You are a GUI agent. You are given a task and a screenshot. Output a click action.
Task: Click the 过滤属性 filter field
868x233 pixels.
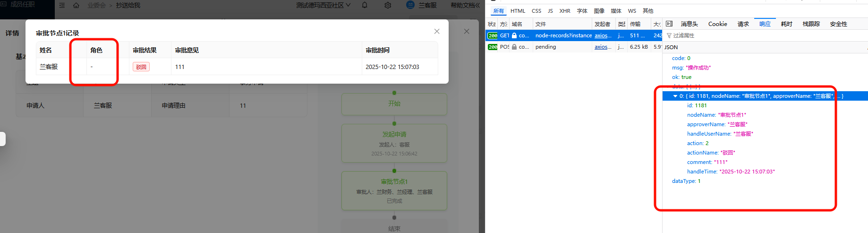pyautogui.click(x=765, y=35)
